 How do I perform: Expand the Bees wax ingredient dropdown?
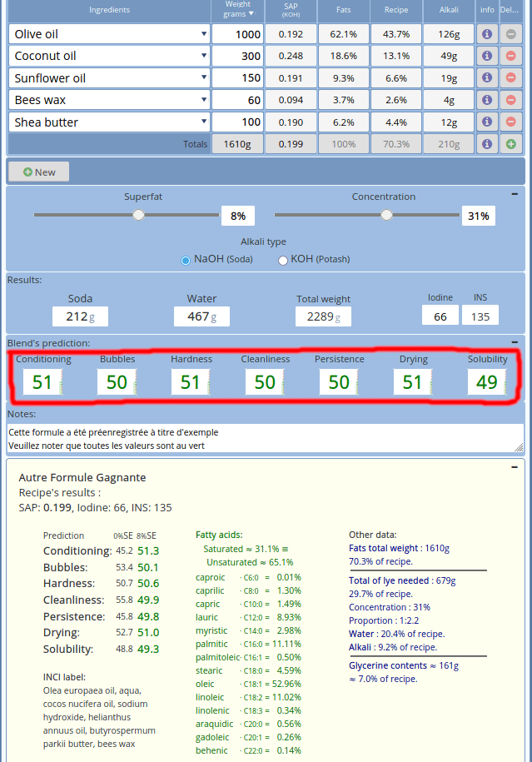[204, 100]
